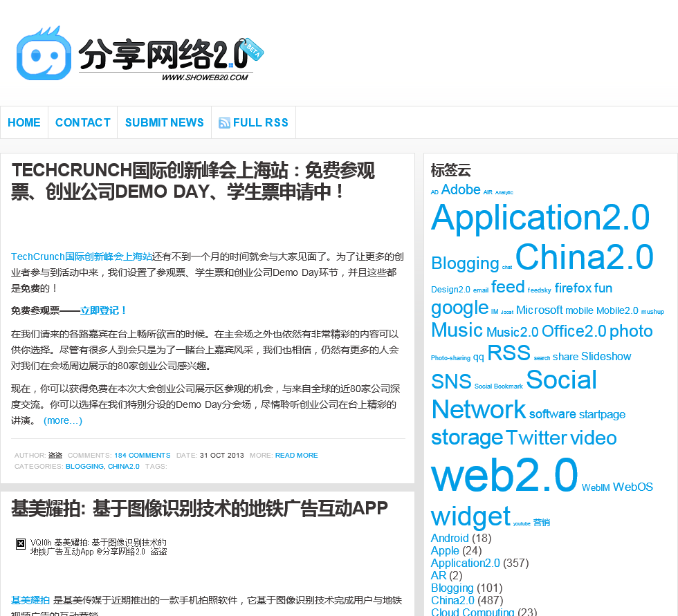This screenshot has height=616, width=678.
Task: Click the broken image icon in second post
Action: [20, 544]
